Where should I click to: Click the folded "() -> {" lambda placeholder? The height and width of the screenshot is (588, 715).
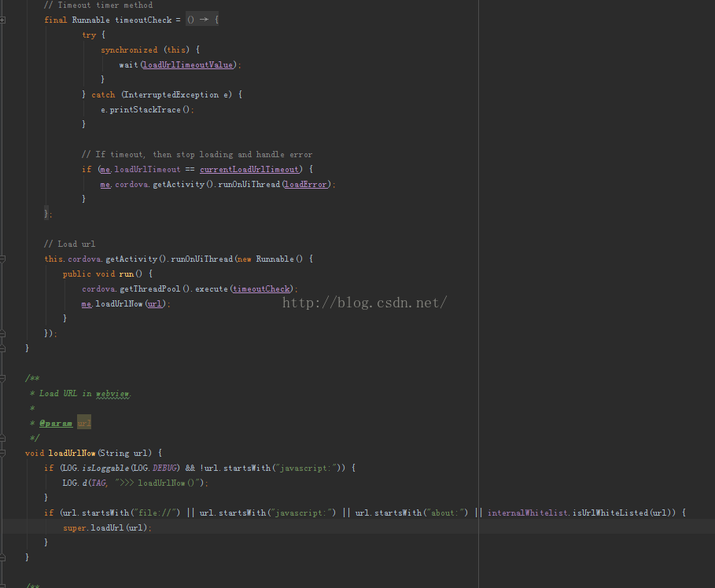pyautogui.click(x=202, y=20)
